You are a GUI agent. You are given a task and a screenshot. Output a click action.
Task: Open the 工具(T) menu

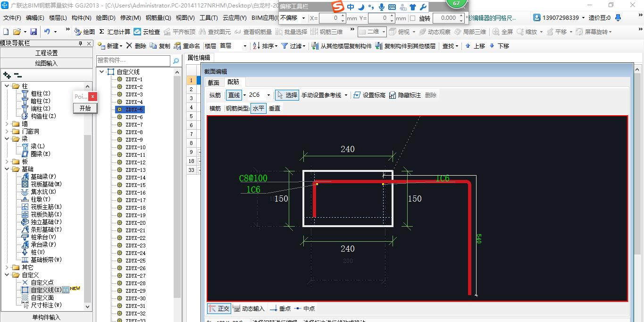[x=209, y=17]
